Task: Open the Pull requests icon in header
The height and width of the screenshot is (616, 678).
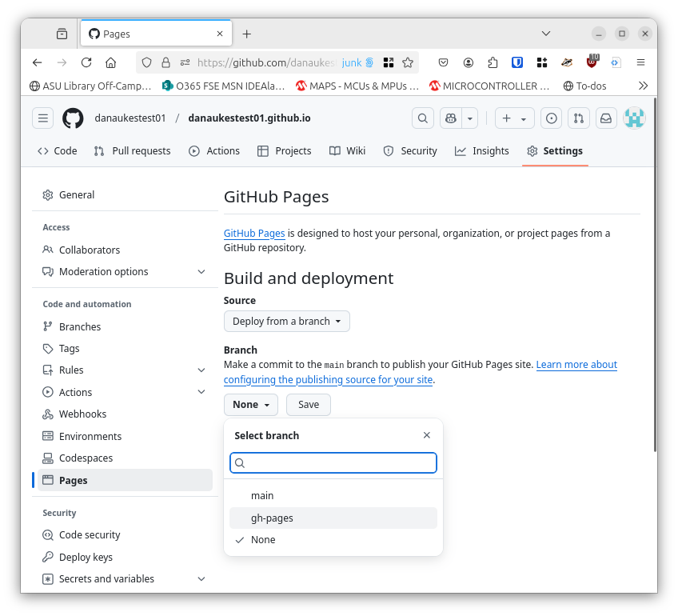Action: 579,118
